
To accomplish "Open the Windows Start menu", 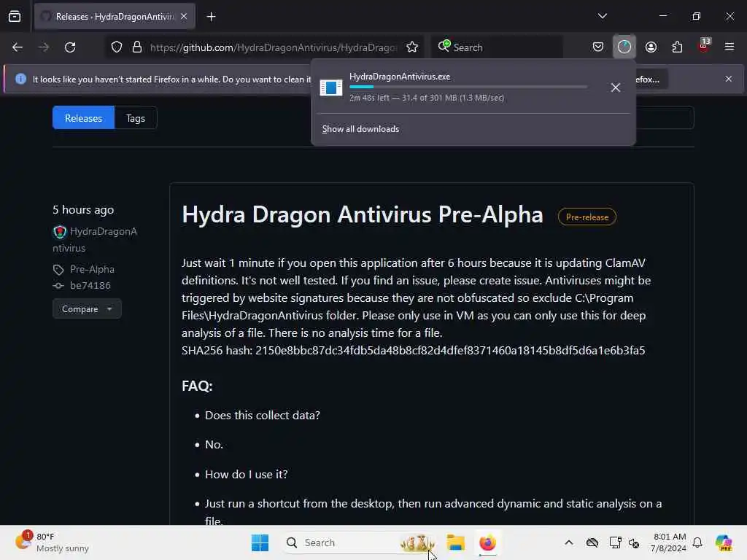I will coord(260,542).
